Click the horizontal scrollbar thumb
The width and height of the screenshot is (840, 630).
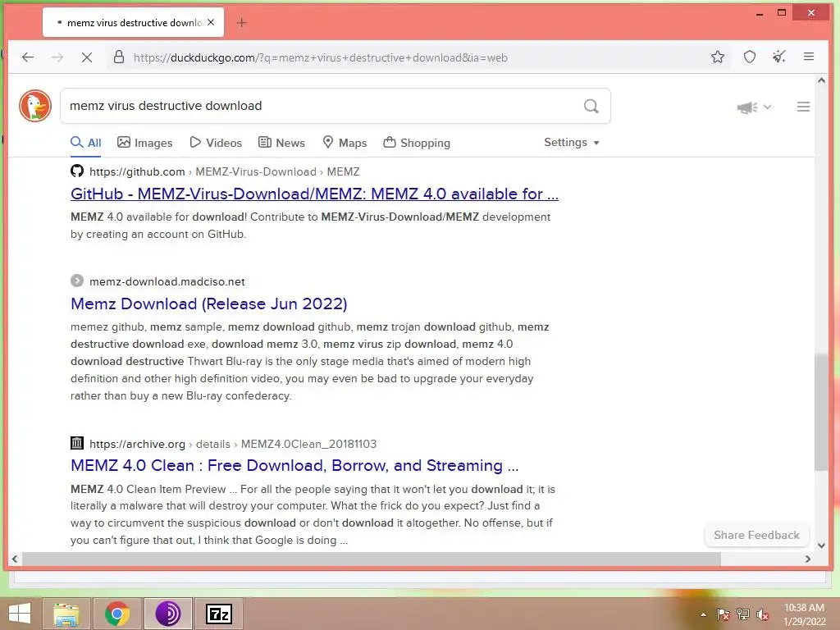coord(372,559)
